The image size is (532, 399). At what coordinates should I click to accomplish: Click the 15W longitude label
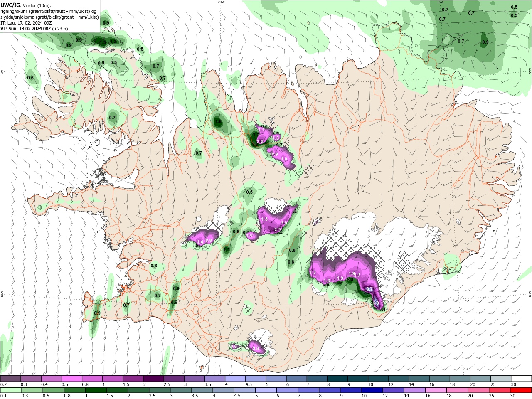pos(440,2)
